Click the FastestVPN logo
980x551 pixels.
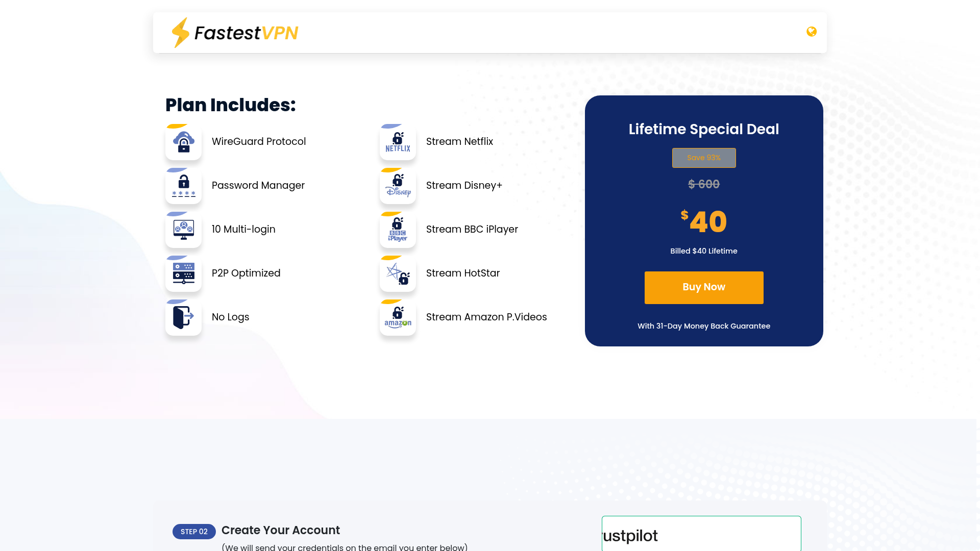tap(235, 33)
